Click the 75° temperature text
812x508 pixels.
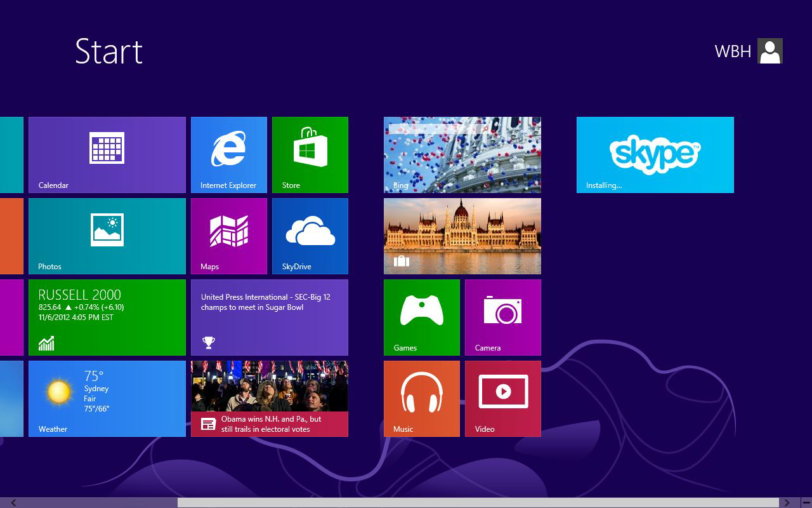coord(93,376)
